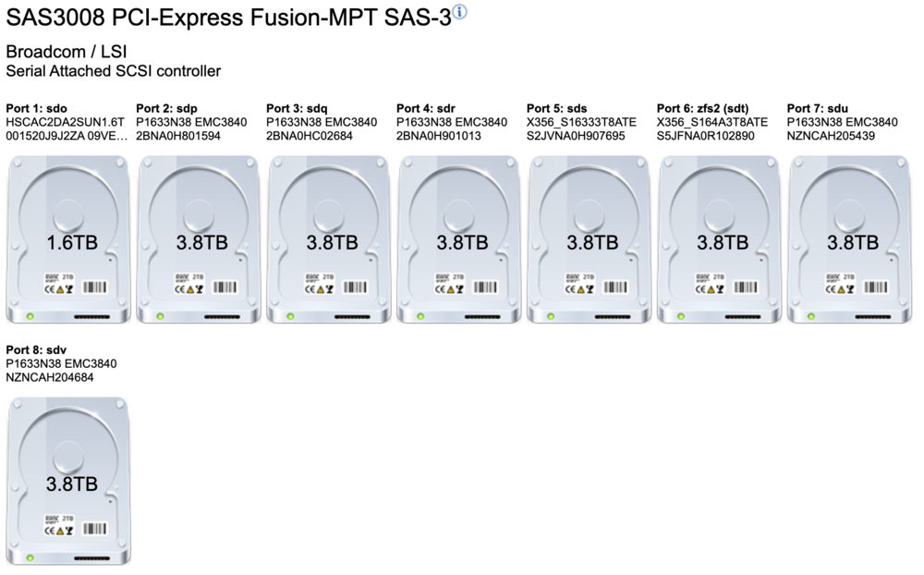
Task: Click serial number 2BNA0H801594
Action: pos(178,136)
